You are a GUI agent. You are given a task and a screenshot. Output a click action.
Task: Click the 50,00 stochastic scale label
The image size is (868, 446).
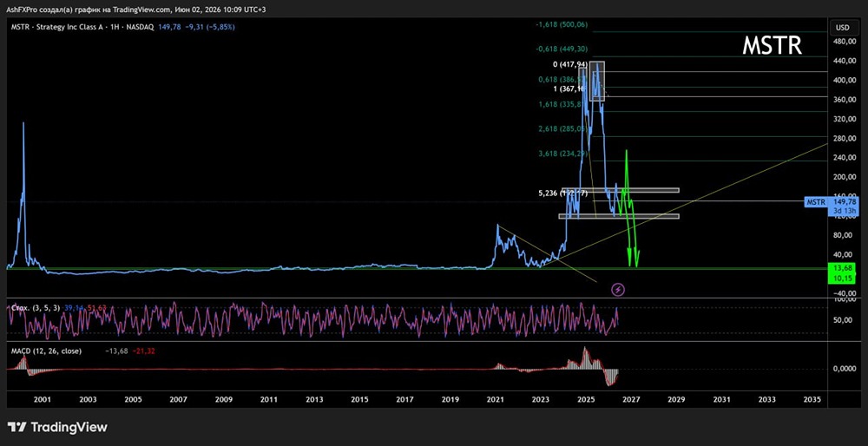point(844,320)
